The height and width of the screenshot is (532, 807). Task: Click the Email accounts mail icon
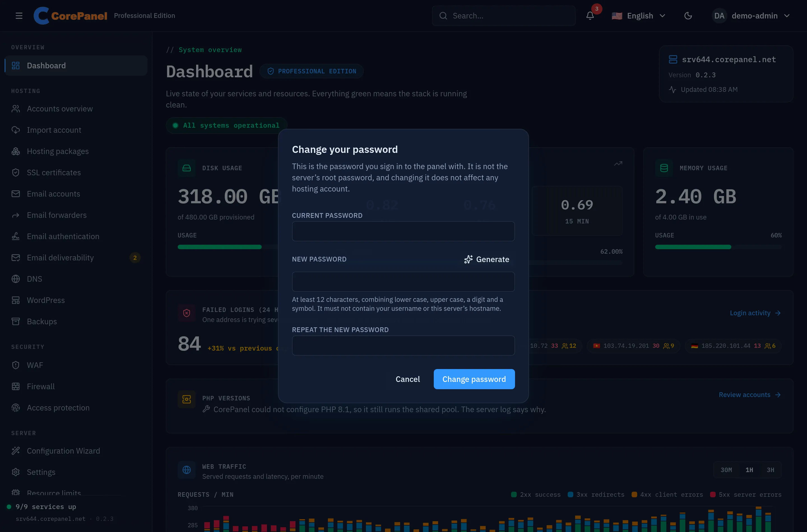tap(16, 194)
